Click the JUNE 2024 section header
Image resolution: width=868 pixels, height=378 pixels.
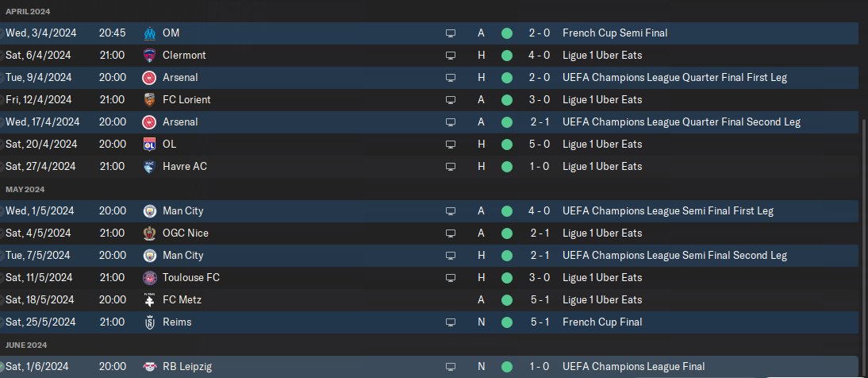click(x=26, y=345)
